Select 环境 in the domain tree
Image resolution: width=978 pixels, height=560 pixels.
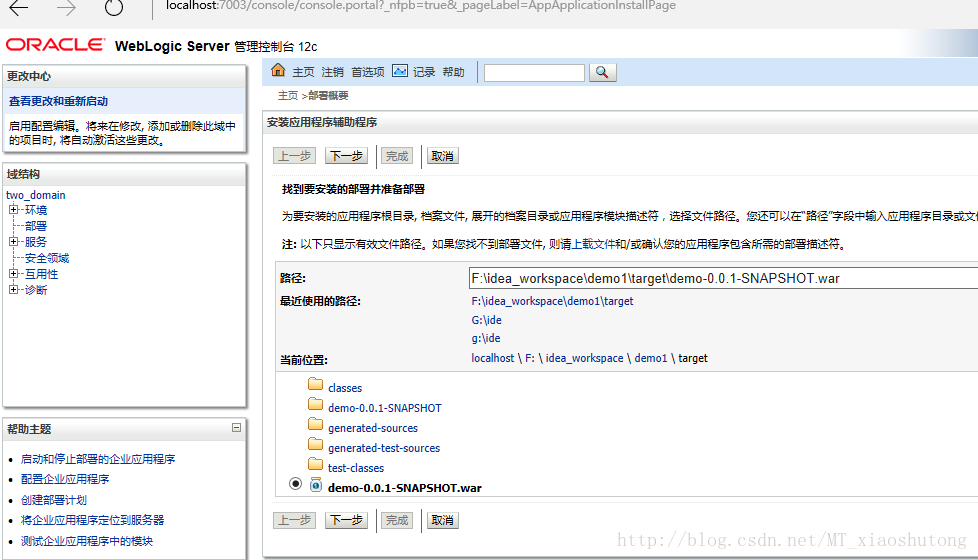coord(36,210)
